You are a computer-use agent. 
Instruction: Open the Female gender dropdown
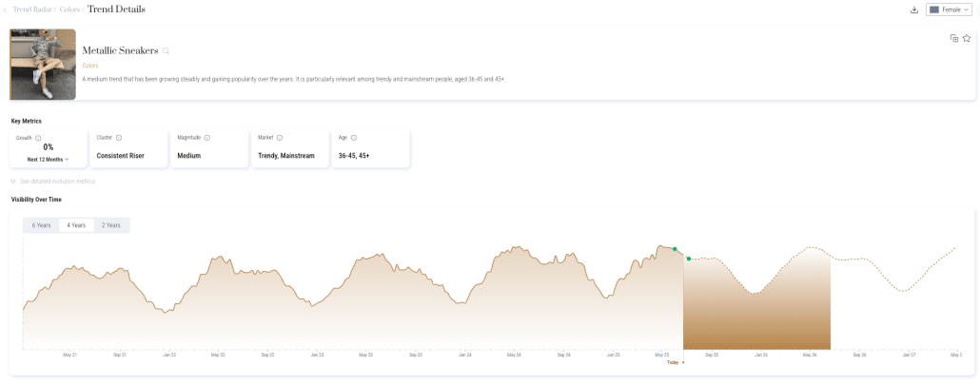tap(948, 10)
